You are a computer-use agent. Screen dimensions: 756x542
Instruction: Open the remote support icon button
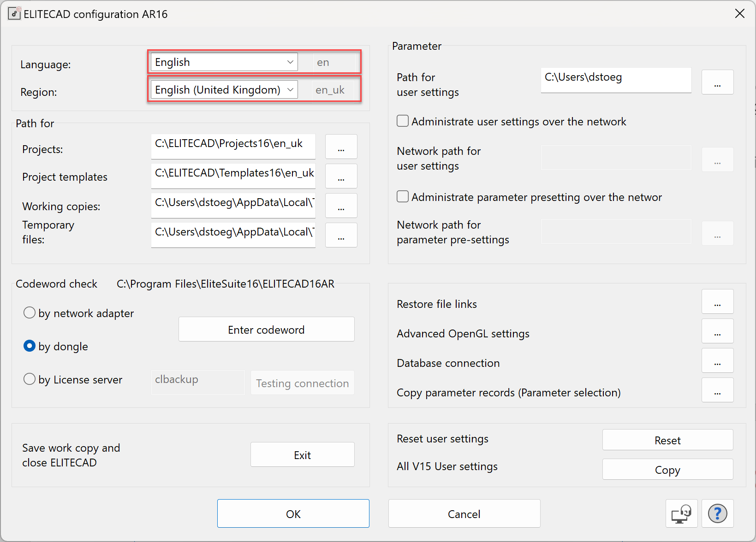(681, 513)
